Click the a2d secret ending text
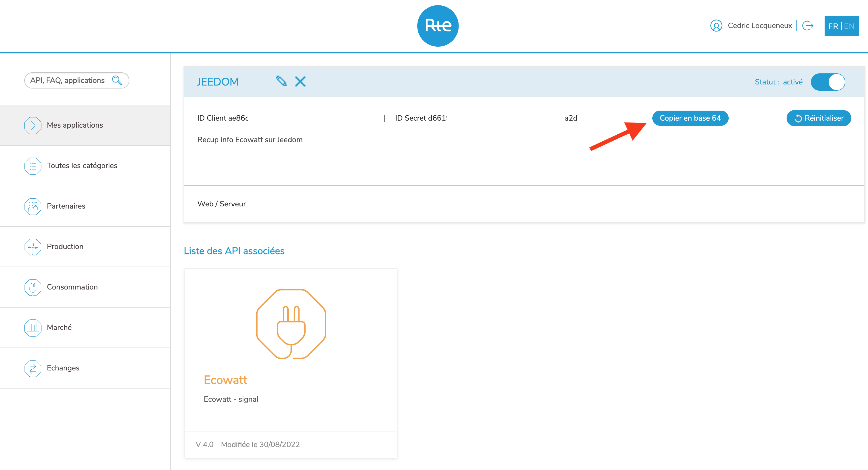 [x=571, y=118]
